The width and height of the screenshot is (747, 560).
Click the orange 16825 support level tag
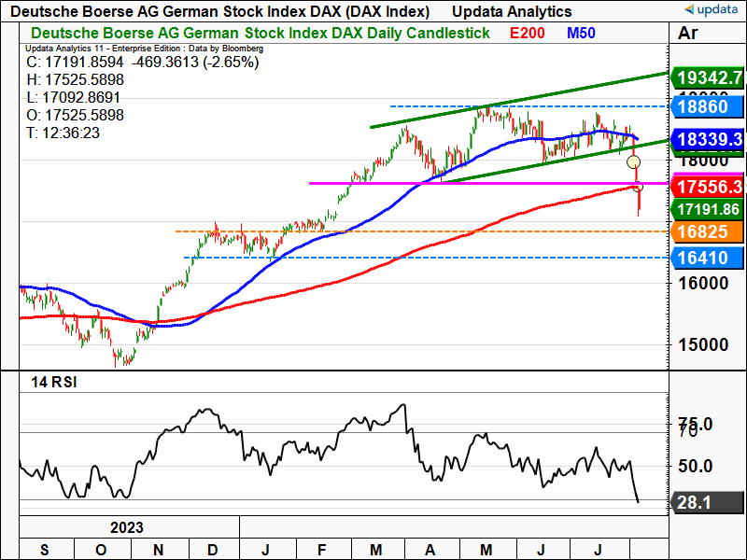pyautogui.click(x=707, y=231)
